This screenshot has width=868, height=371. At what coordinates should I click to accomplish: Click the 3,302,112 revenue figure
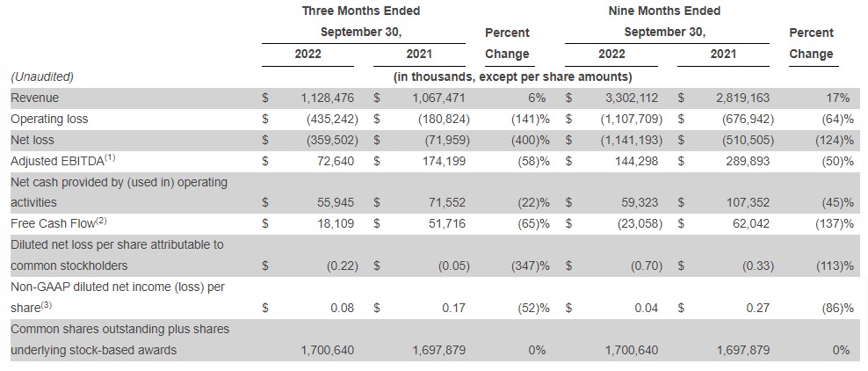pyautogui.click(x=631, y=98)
